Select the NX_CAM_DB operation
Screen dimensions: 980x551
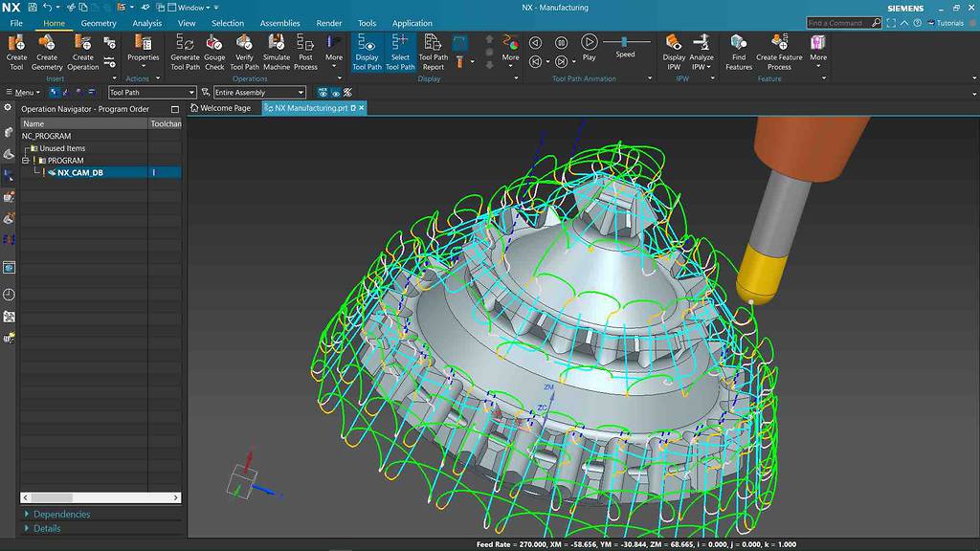click(80, 172)
